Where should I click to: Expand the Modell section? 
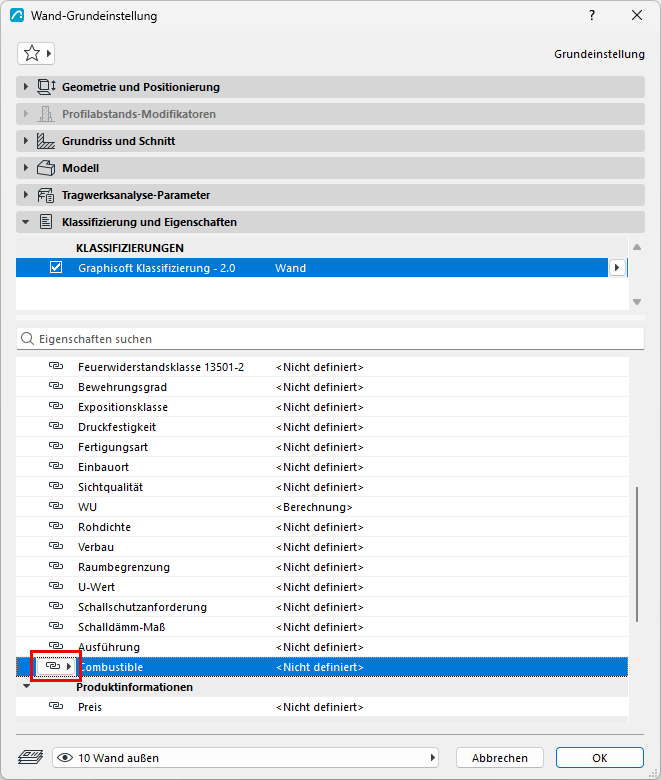(x=26, y=168)
